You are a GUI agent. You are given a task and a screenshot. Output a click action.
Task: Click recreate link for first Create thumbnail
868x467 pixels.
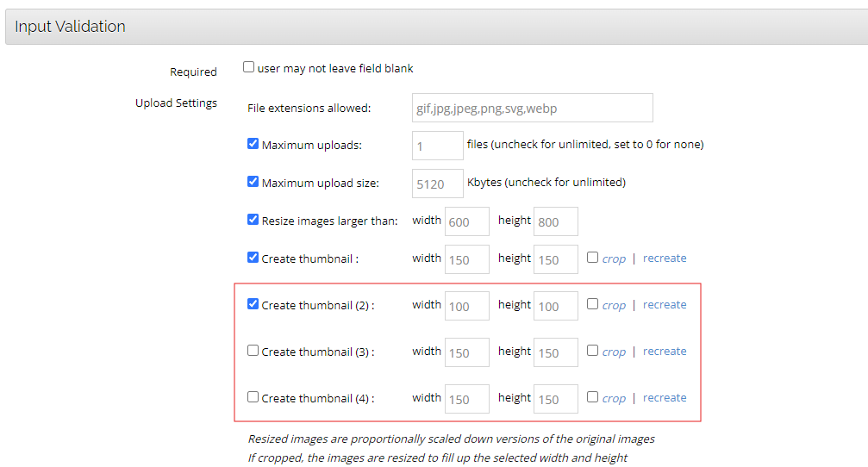coord(665,258)
